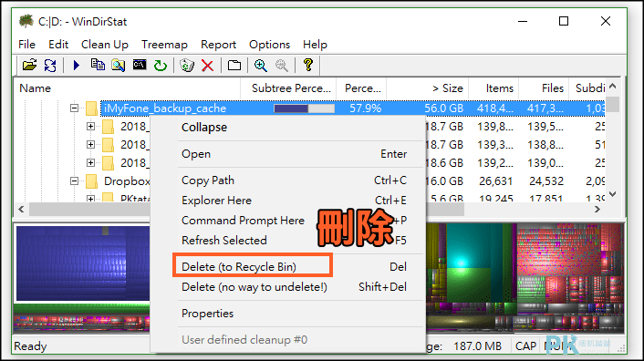Click the yellow Help question mark icon

(x=308, y=65)
